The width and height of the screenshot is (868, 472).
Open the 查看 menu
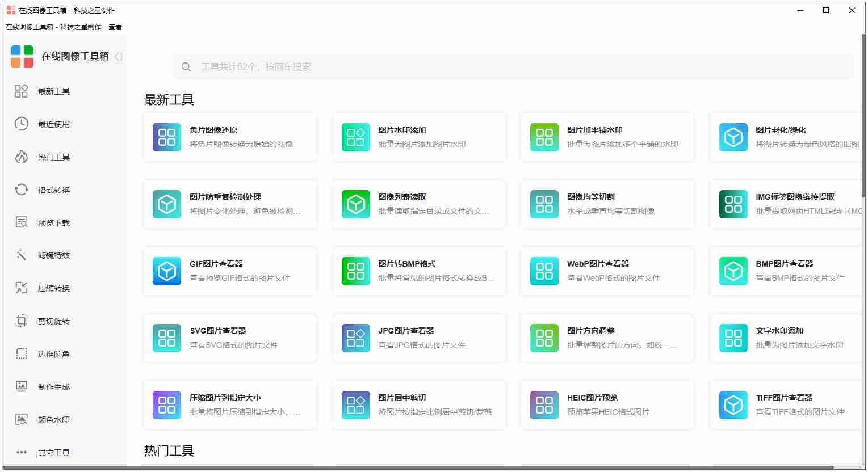point(115,27)
